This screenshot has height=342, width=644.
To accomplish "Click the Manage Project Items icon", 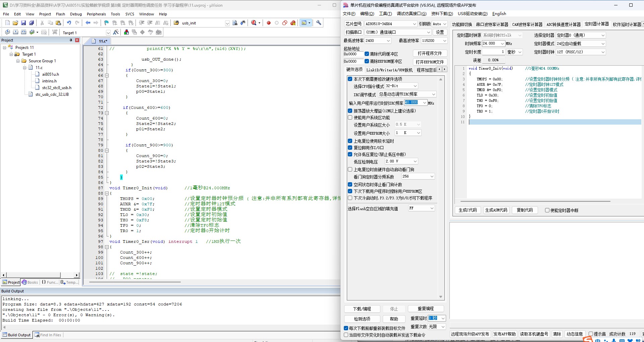I will coord(126,32).
